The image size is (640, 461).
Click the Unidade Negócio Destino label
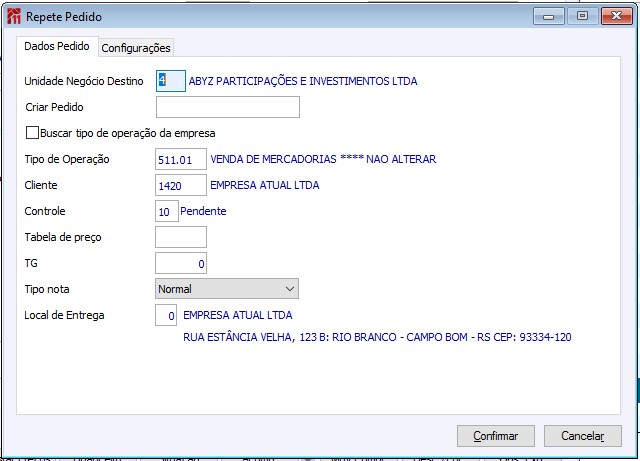click(x=84, y=81)
